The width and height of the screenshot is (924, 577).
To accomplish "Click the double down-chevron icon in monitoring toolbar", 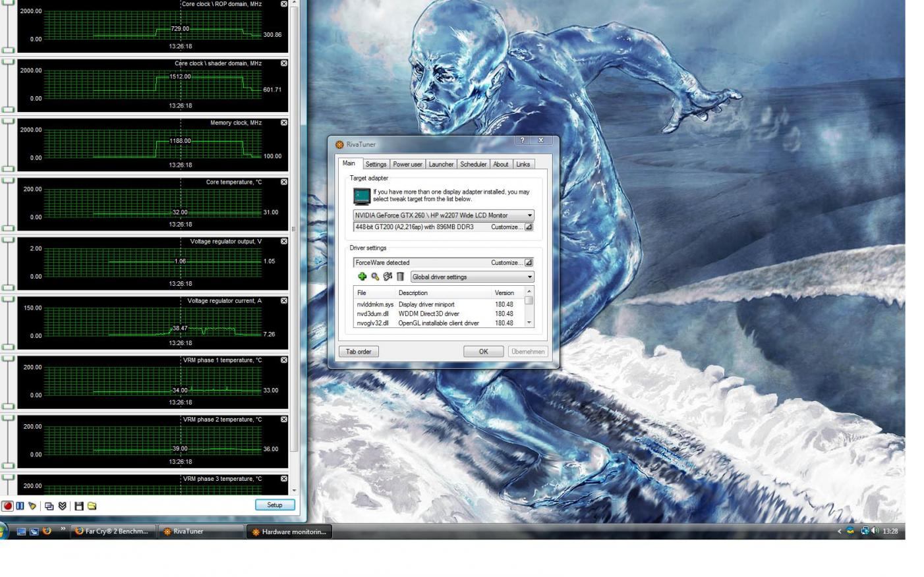I will pos(63,506).
